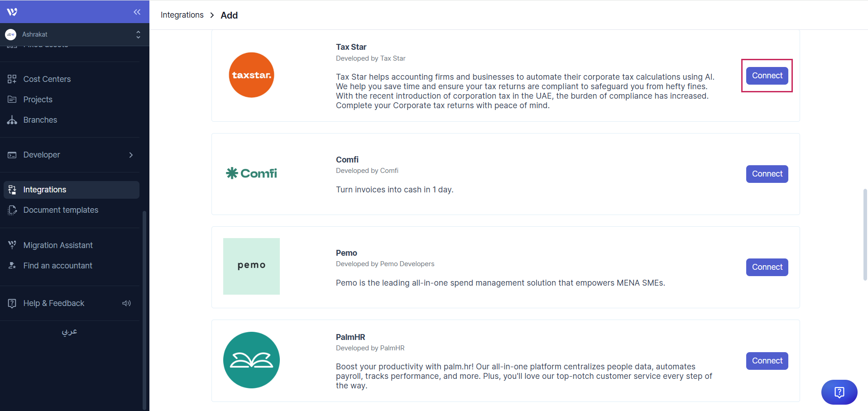
Task: Expand the Developer submenu chevron
Action: (x=131, y=155)
